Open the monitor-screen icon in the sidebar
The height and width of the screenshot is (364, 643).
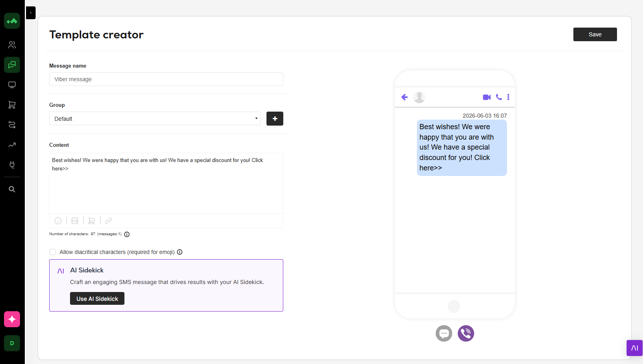pyautogui.click(x=12, y=85)
